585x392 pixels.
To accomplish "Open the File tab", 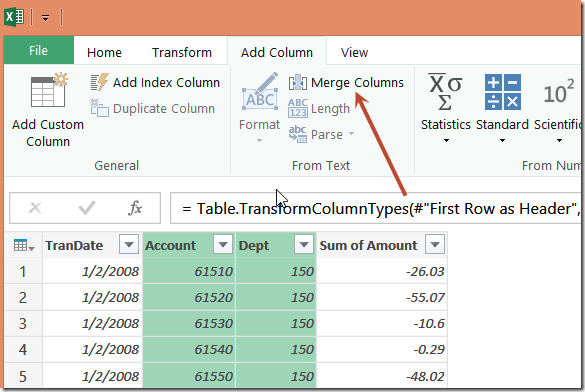I will [38, 50].
